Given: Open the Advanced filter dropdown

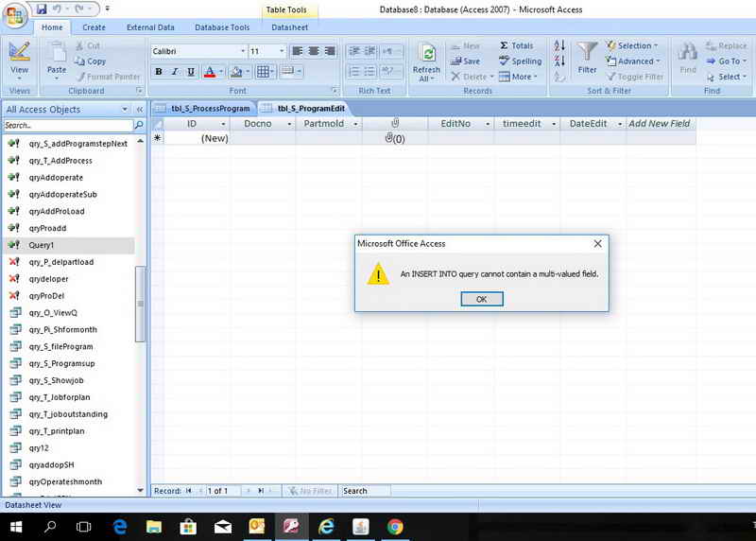Looking at the screenshot, I should click(633, 61).
